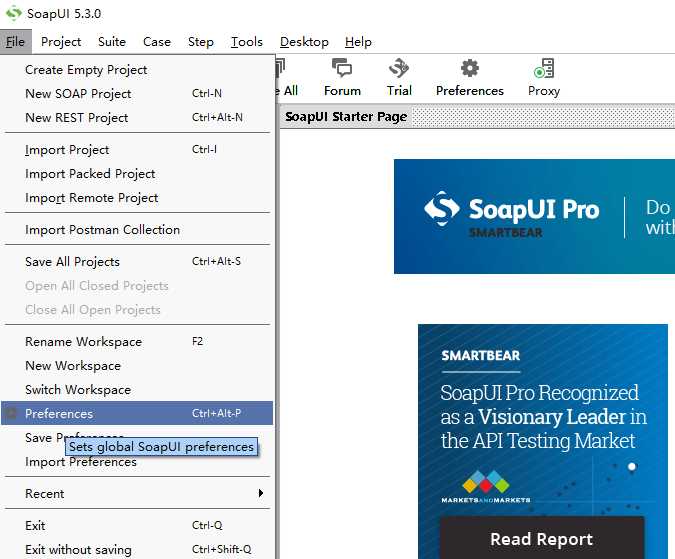675x559 pixels.
Task: Select Import Postman Collection
Action: pos(137,230)
